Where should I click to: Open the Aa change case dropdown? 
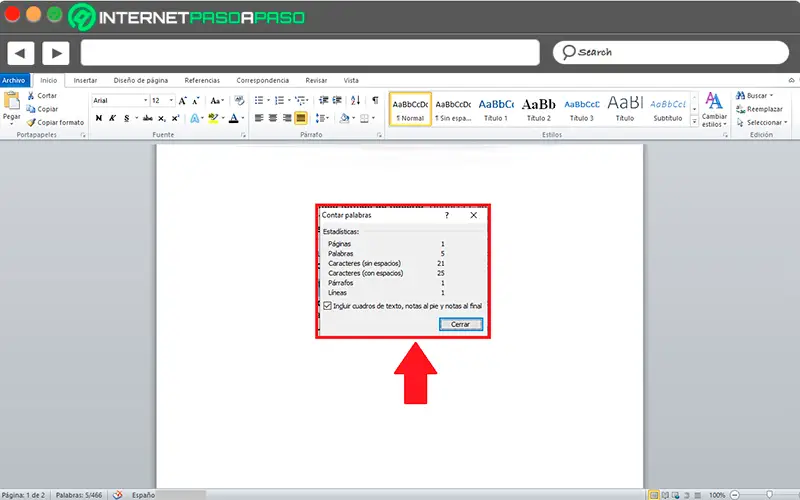click(x=217, y=101)
